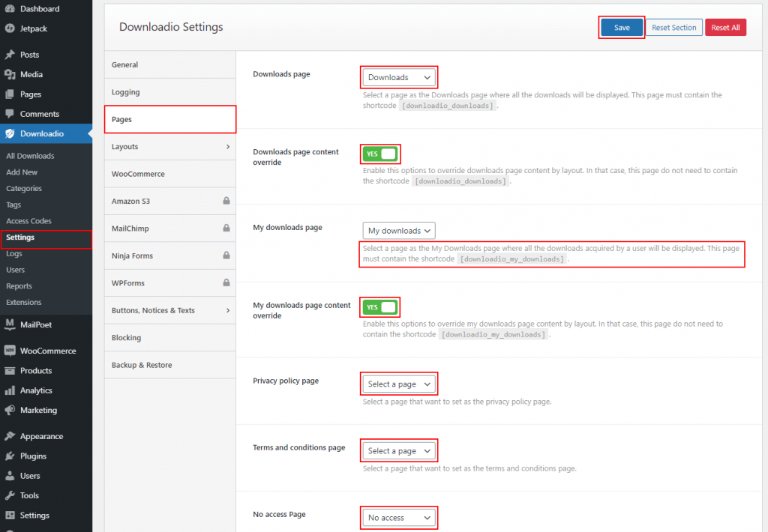Screen dimensions: 768x532
Task: Open Downloadio Settings submenu link
Action: (x=20, y=237)
